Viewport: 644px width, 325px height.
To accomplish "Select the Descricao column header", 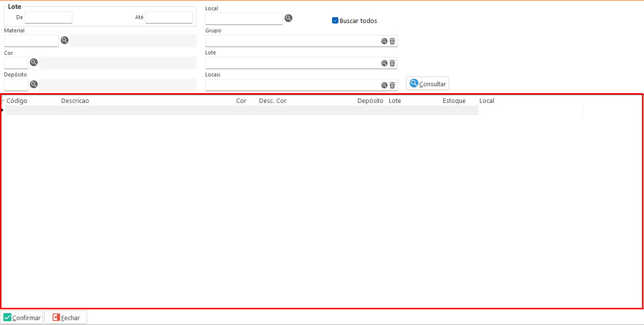I will (75, 100).
